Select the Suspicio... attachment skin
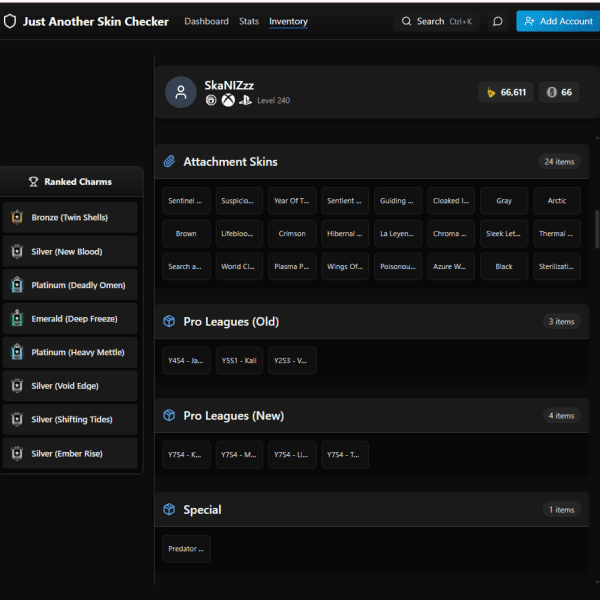This screenshot has width=600, height=600. coord(239,201)
